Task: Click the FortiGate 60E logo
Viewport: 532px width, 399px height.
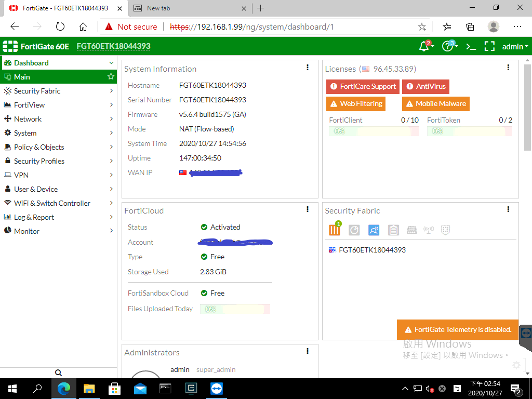Action: [36, 46]
